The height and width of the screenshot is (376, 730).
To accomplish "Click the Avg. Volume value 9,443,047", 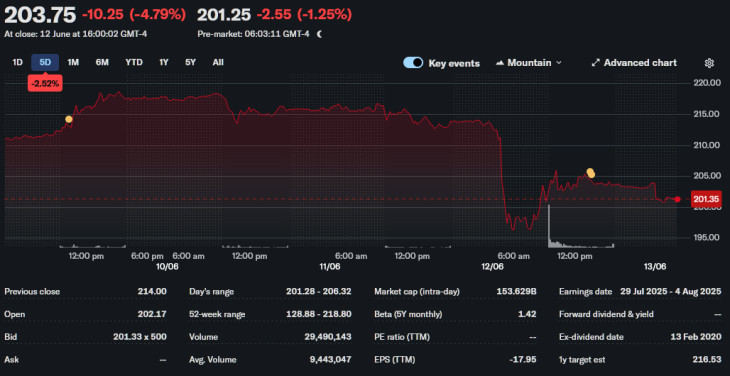I will [x=331, y=360].
